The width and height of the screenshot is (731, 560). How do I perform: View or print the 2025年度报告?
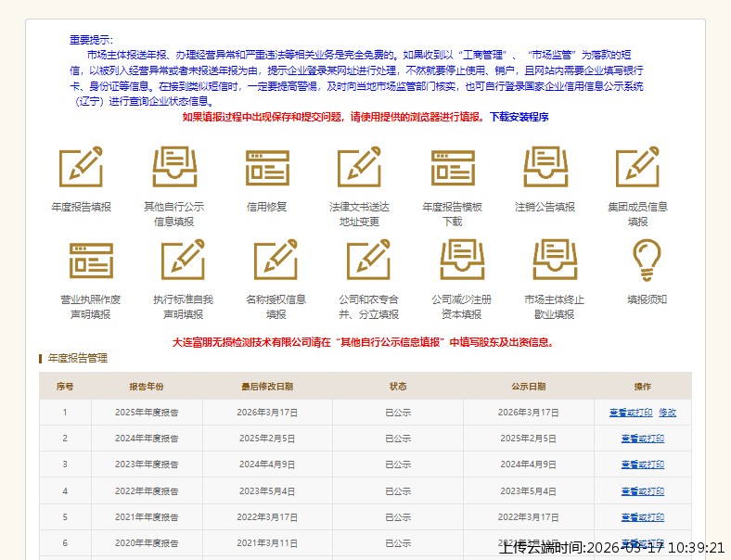point(631,413)
